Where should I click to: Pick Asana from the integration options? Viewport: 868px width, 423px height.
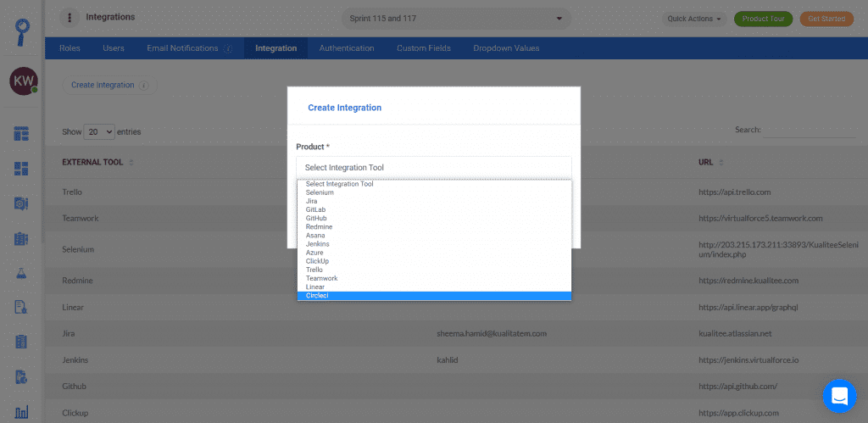pos(434,236)
